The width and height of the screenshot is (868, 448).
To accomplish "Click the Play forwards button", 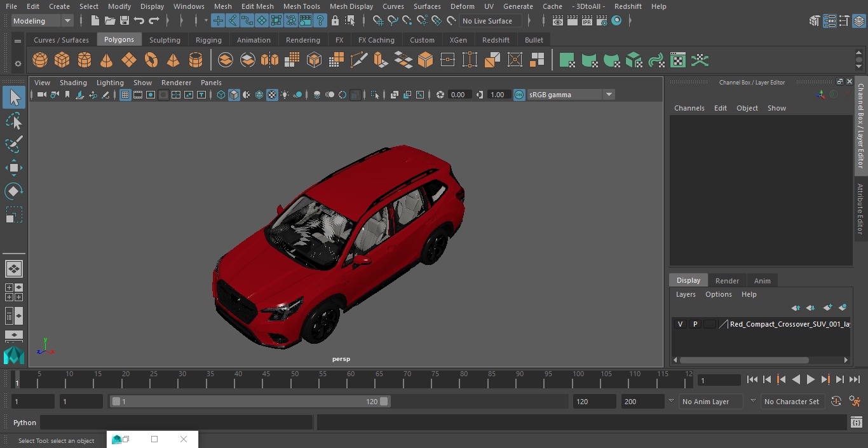I will point(811,379).
